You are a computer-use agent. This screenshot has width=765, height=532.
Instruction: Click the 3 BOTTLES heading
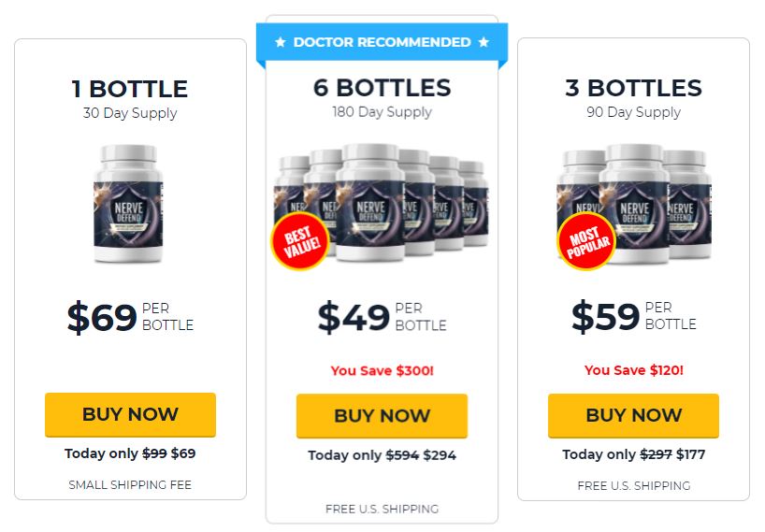coord(633,88)
